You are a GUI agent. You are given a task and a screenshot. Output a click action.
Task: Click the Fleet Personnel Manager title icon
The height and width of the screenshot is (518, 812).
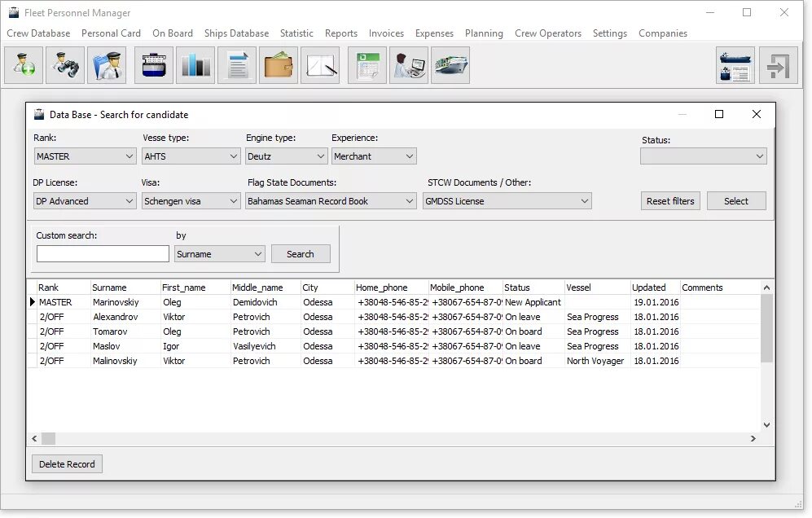click(14, 12)
